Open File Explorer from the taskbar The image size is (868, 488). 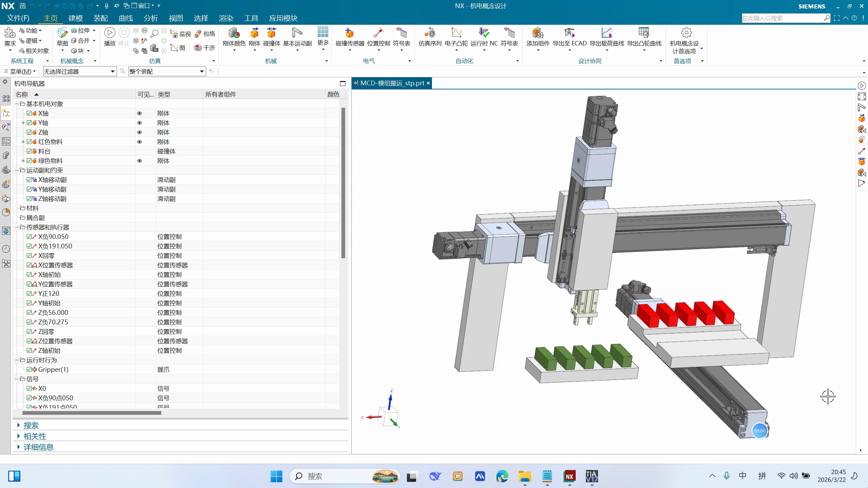525,476
